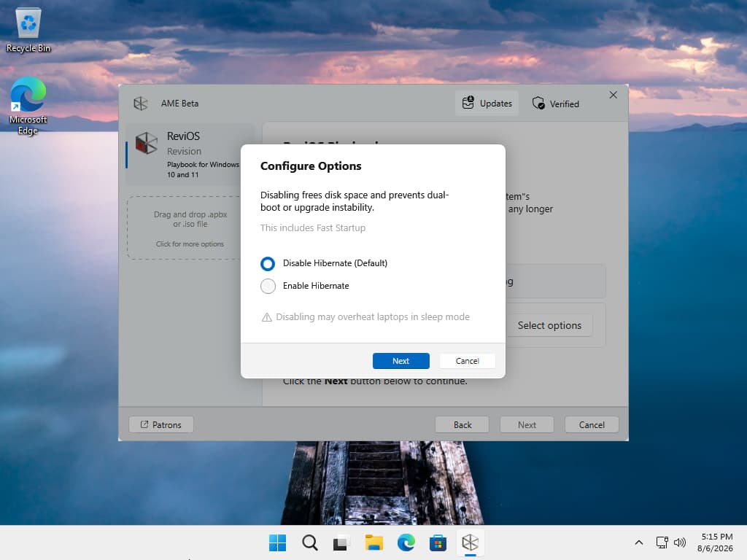Select the ReviOS playbook entry
The image size is (747, 560).
click(190, 155)
